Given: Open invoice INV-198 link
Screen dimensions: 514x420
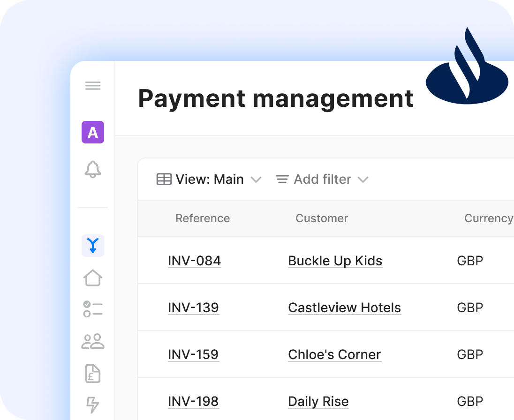Looking at the screenshot, I should [193, 401].
